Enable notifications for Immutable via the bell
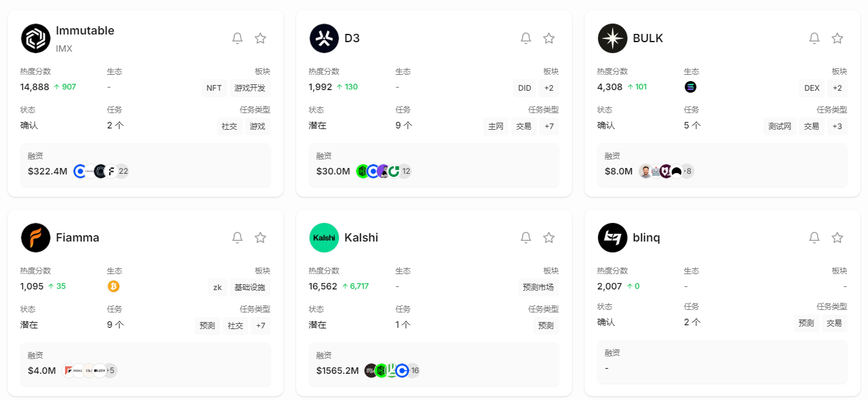The width and height of the screenshot is (868, 400). tap(237, 38)
